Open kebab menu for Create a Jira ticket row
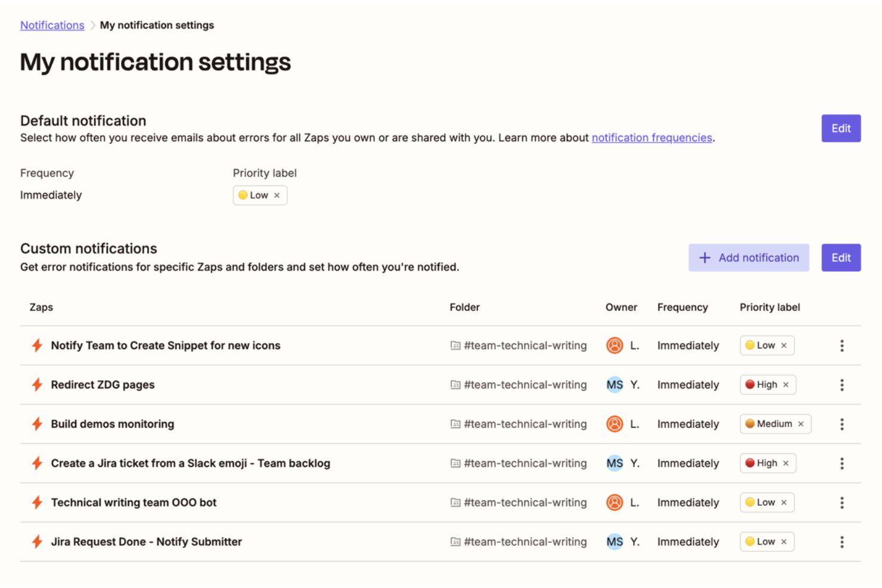Viewport: 882px width, 588px height. tap(841, 463)
